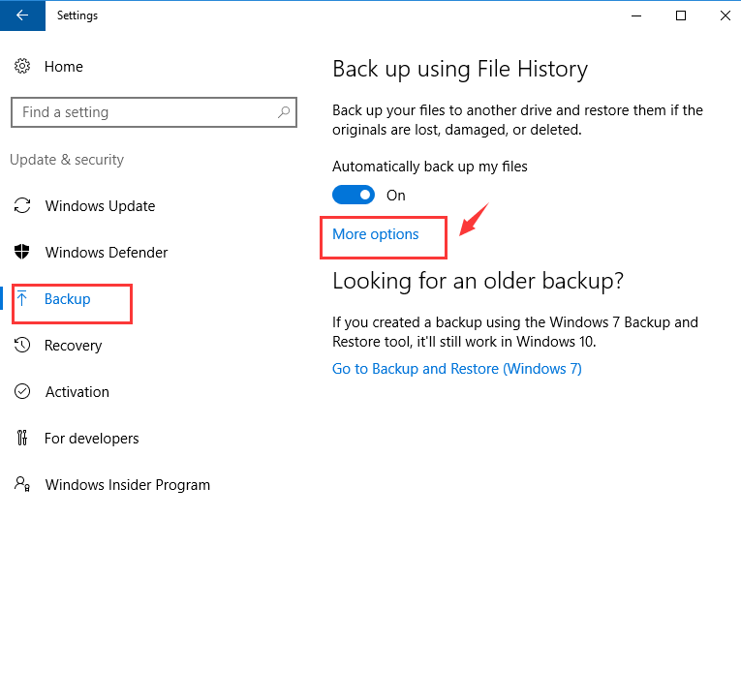Turn off Automatically back up my files
Screen dimensions: 741x700
pyautogui.click(x=354, y=195)
